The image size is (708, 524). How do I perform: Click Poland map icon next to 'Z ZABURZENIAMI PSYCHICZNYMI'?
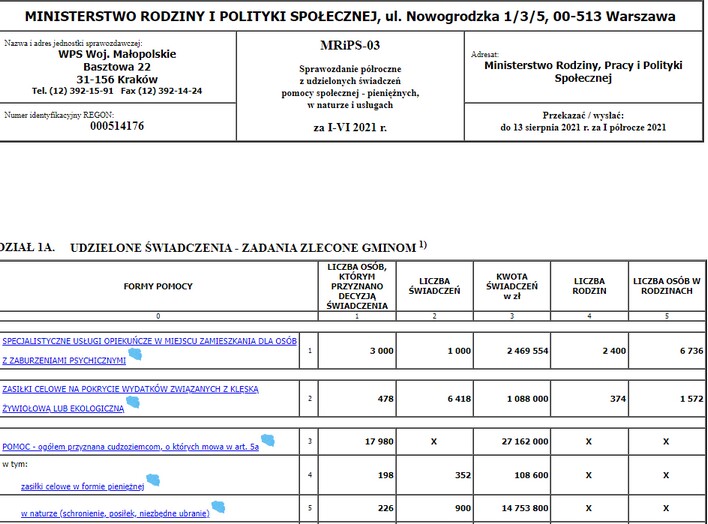135,355
